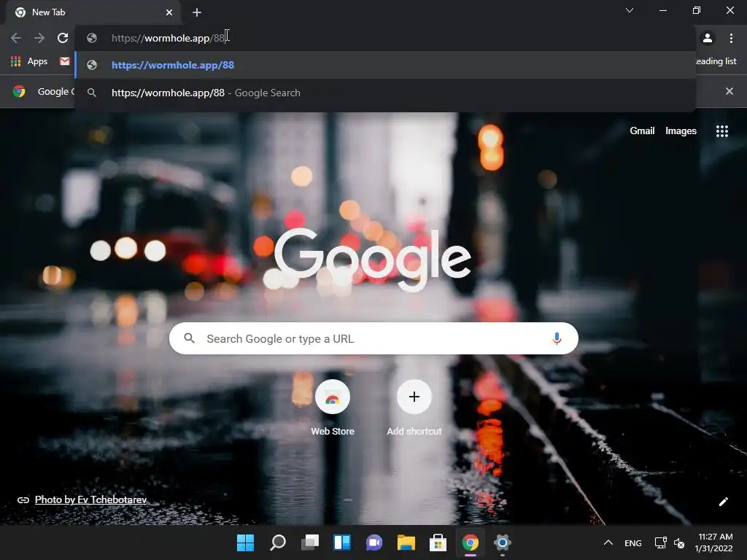
Task: Open the clock showing 11:27 AM
Action: [715, 542]
